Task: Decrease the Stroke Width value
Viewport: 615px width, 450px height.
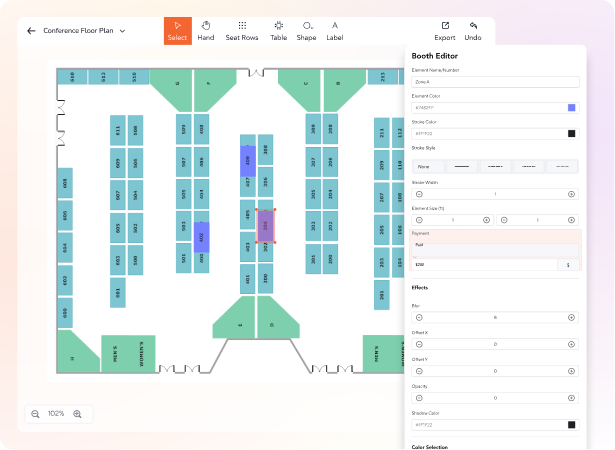Action: pyautogui.click(x=419, y=194)
